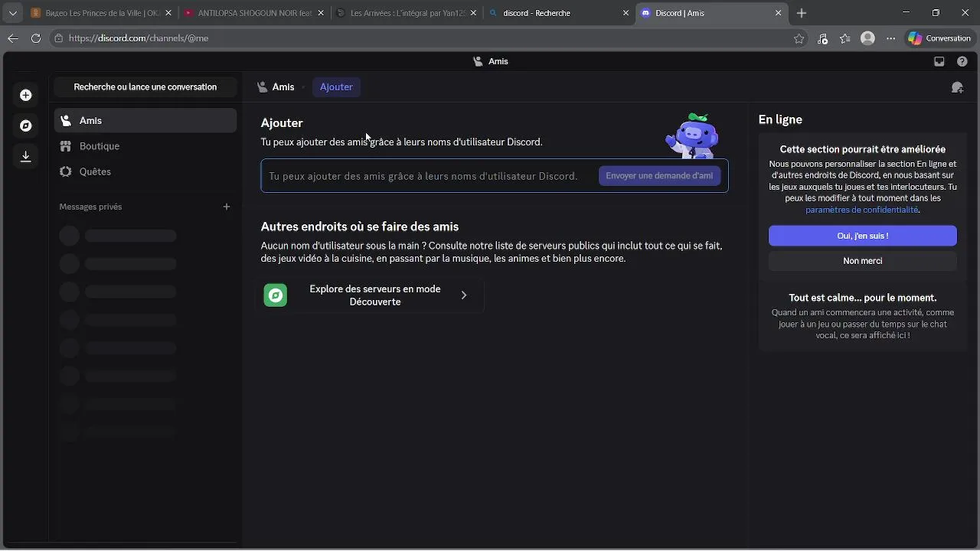
Task: Open paramètres de confidentialité link
Action: (861, 210)
